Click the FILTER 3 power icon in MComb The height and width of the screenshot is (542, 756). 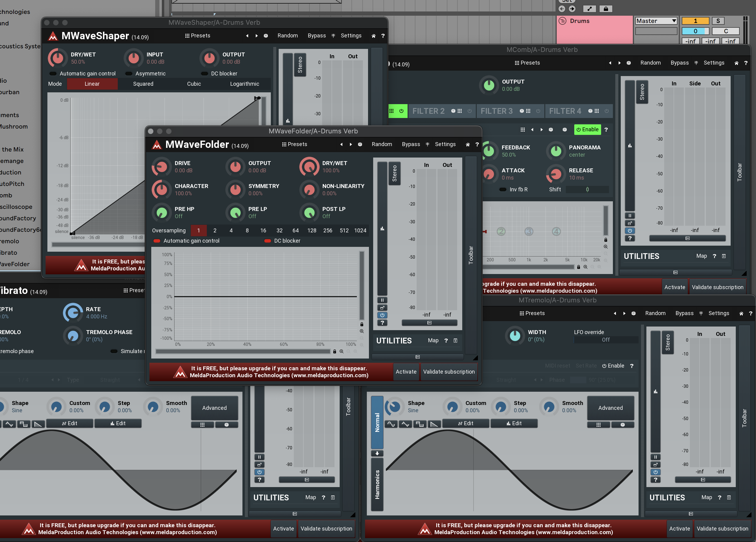tap(538, 111)
